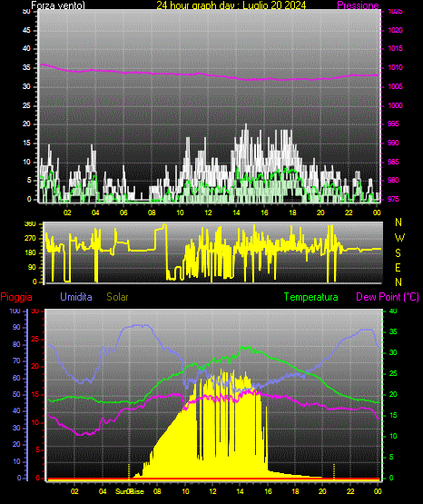The width and height of the screenshot is (423, 504).
Task: Click the 'Pressione' legend label
Action: tap(358, 5)
